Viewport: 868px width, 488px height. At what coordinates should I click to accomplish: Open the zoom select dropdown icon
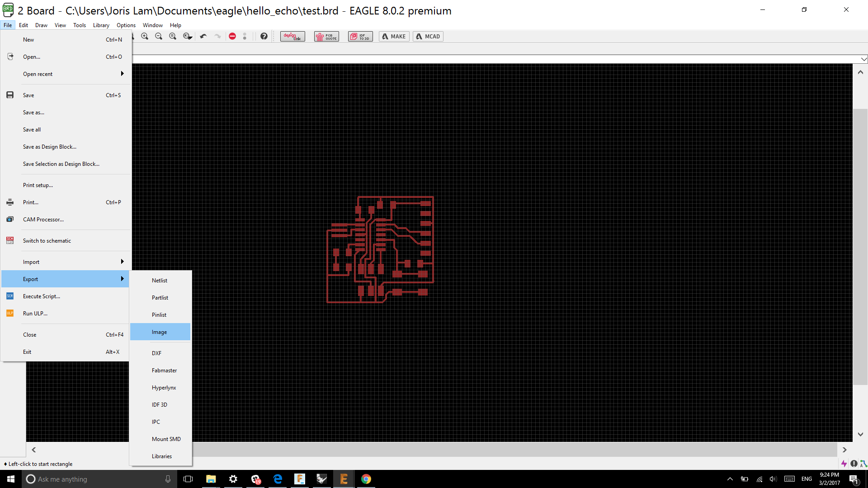[188, 36]
